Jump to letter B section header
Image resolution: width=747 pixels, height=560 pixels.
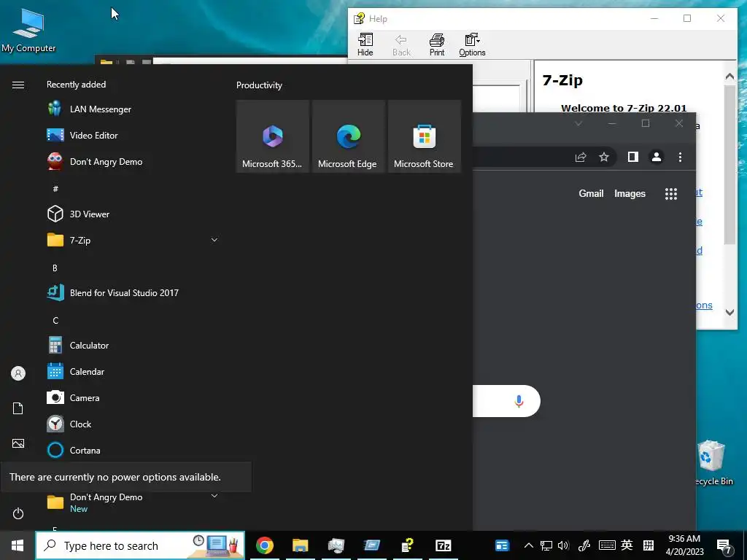(55, 268)
